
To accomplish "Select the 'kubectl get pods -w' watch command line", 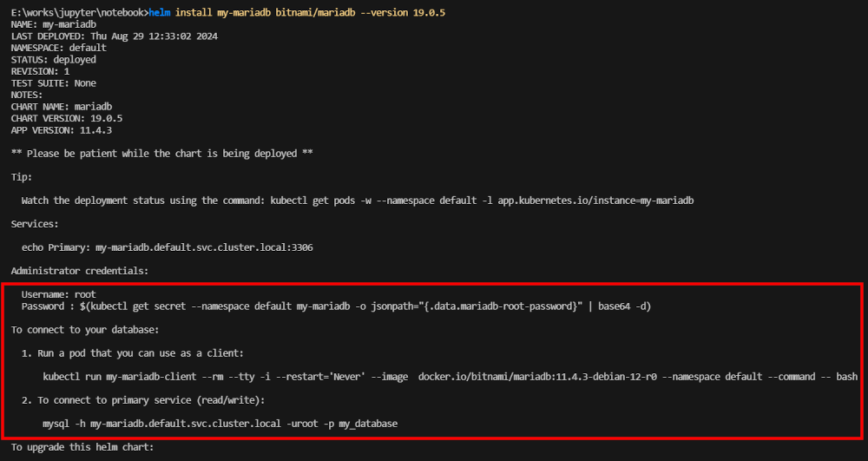I will (x=358, y=201).
